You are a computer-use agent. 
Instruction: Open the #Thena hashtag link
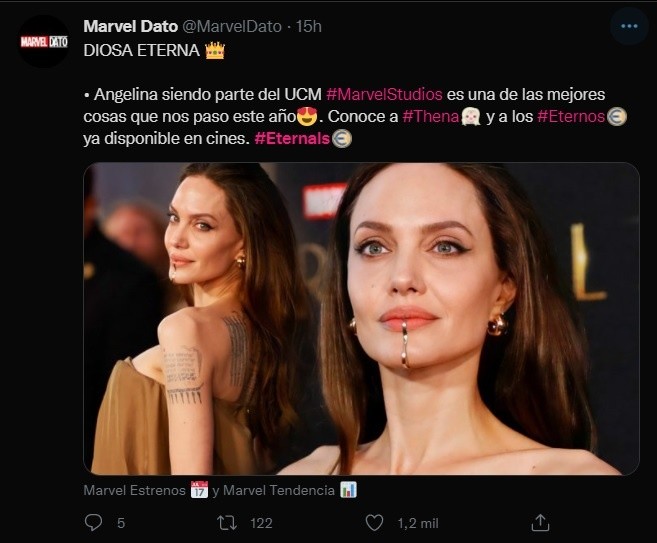pos(429,117)
